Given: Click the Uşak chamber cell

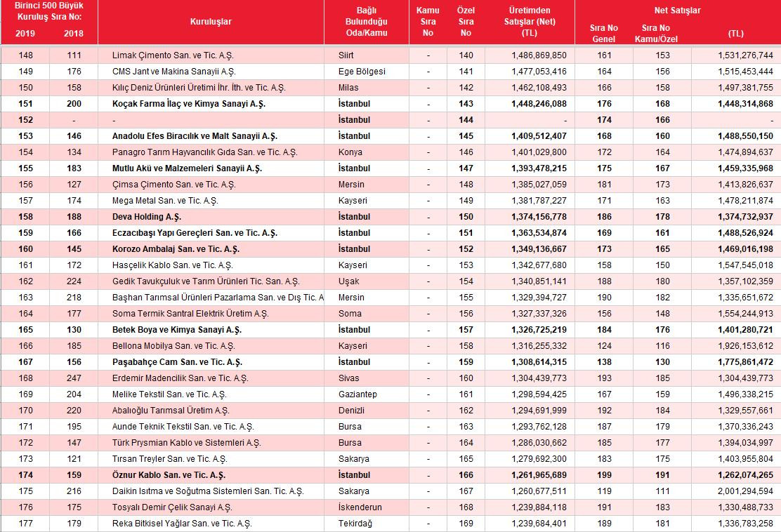Looking at the screenshot, I should [348, 281].
